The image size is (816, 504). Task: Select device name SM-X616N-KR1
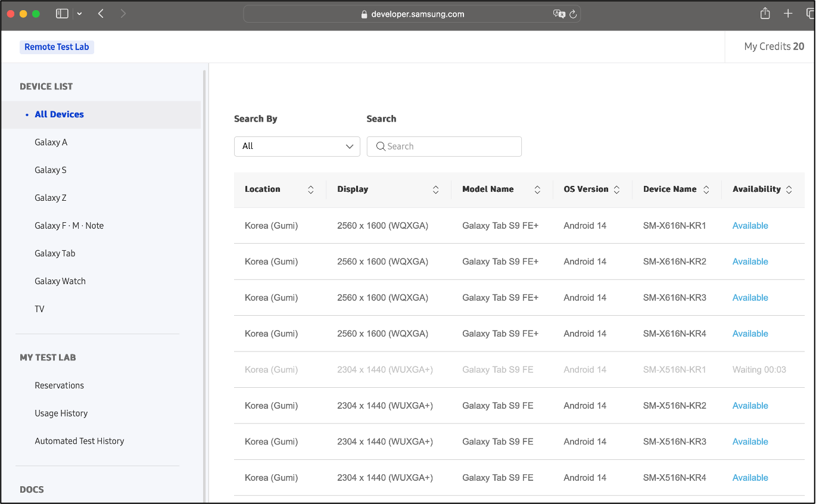click(x=674, y=226)
